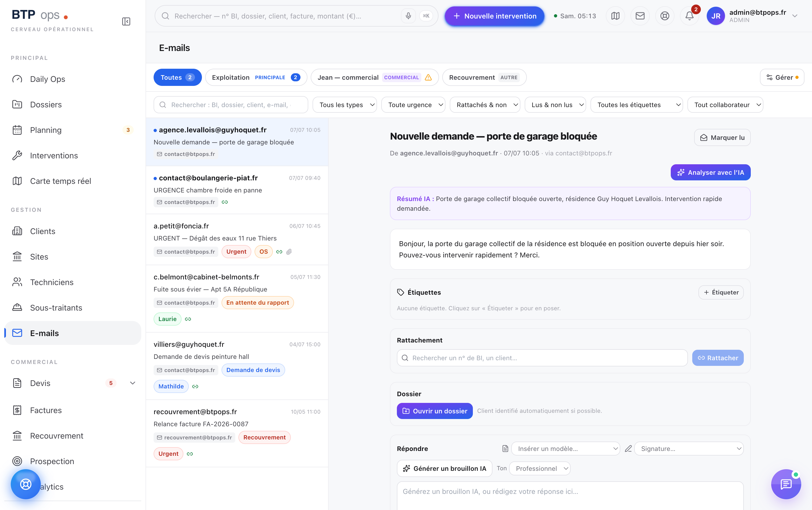Open Prospection in sidebar
812x510 pixels.
(x=73, y=461)
